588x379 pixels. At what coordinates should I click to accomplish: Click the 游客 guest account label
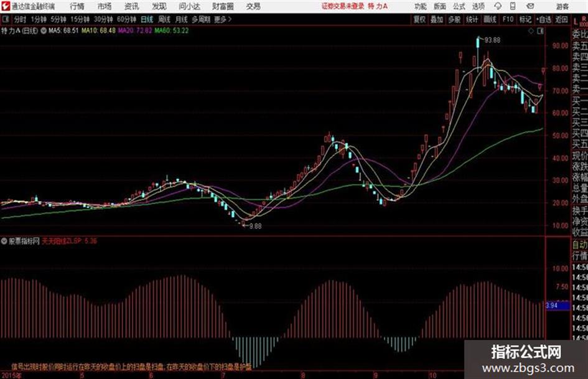(x=562, y=6)
